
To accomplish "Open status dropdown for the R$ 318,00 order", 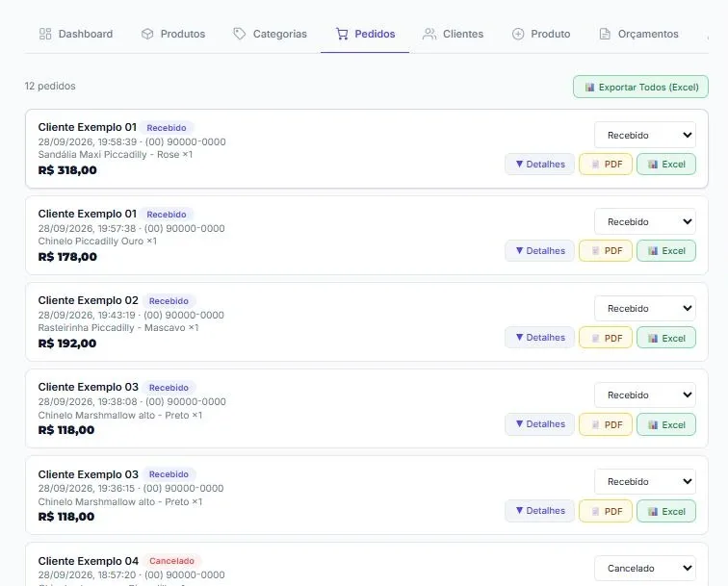I will click(645, 135).
